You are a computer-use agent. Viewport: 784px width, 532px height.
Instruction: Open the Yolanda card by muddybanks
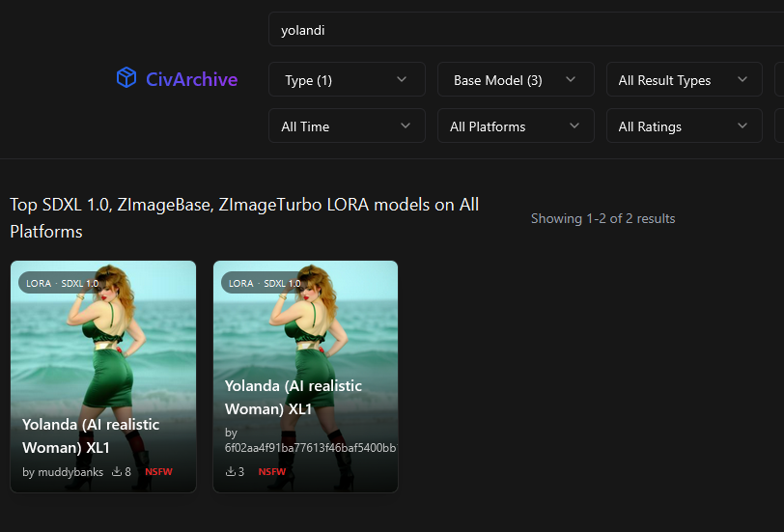pyautogui.click(x=103, y=377)
